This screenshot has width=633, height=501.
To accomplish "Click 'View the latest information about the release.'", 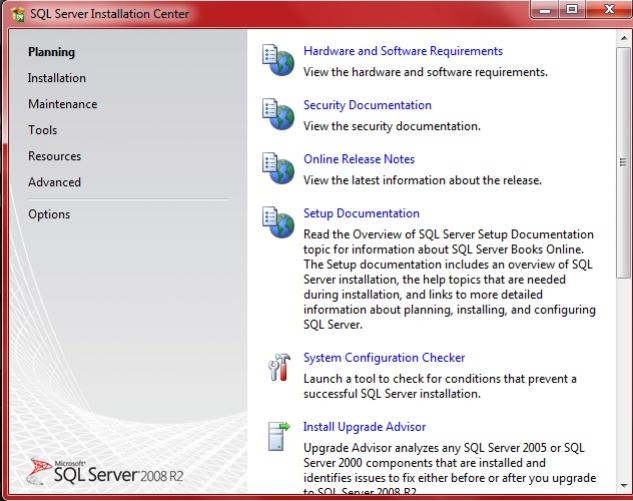I will 423,180.
